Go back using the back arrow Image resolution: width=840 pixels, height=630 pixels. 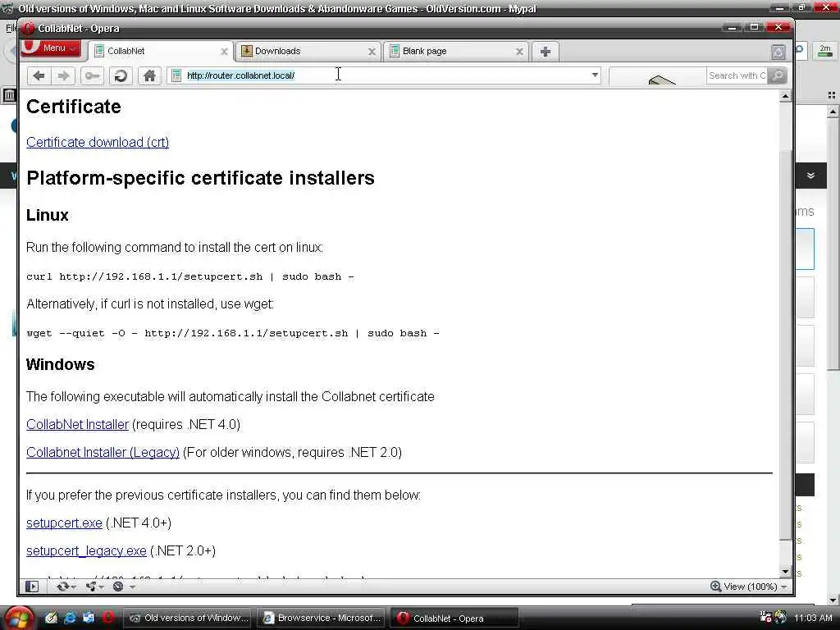[39, 75]
